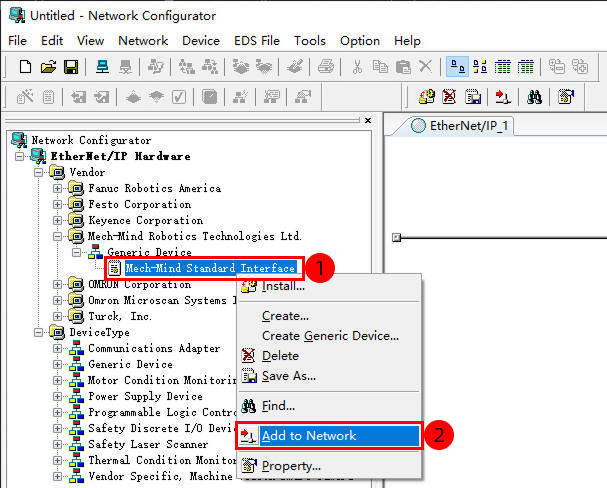
Task: Close the hardware list pane
Action: [x=368, y=120]
